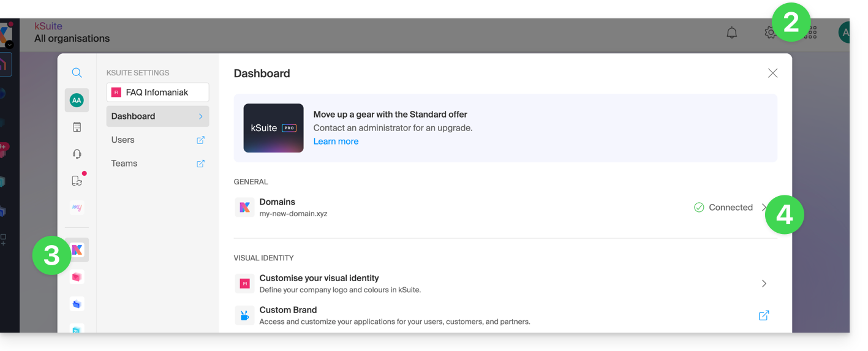
Task: Click the device sync icon with red dot
Action: click(77, 181)
